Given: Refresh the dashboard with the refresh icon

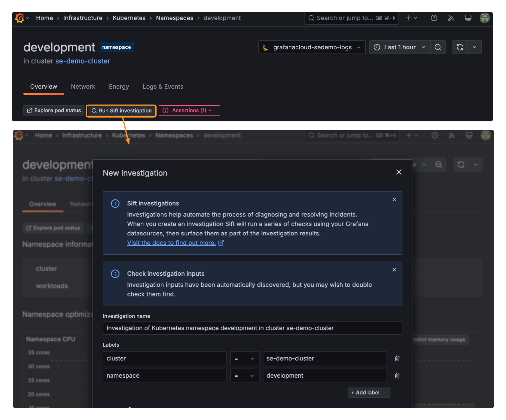Looking at the screenshot, I should pyautogui.click(x=460, y=47).
